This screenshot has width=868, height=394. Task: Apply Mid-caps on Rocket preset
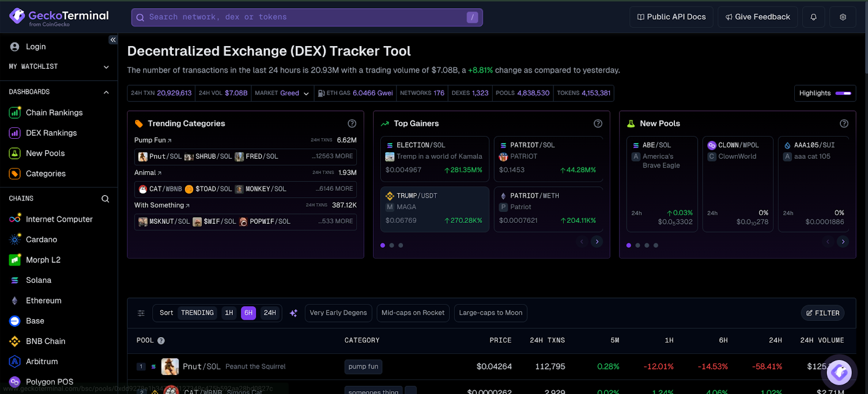[413, 313]
